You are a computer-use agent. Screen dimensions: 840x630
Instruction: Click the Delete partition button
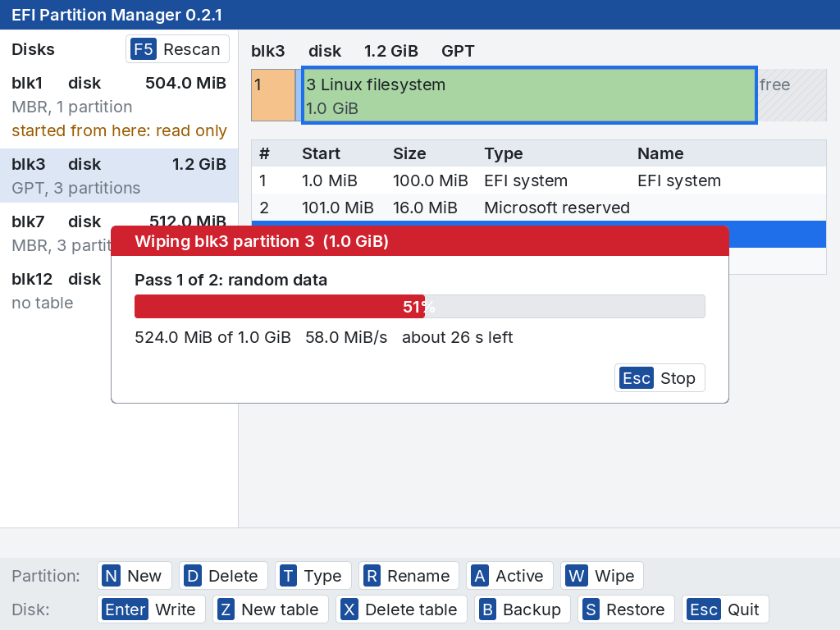[223, 576]
